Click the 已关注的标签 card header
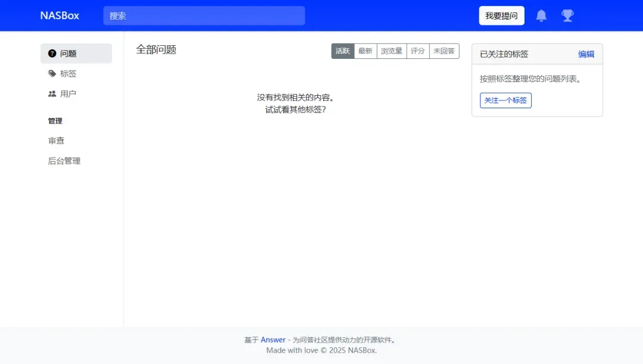 (x=504, y=54)
